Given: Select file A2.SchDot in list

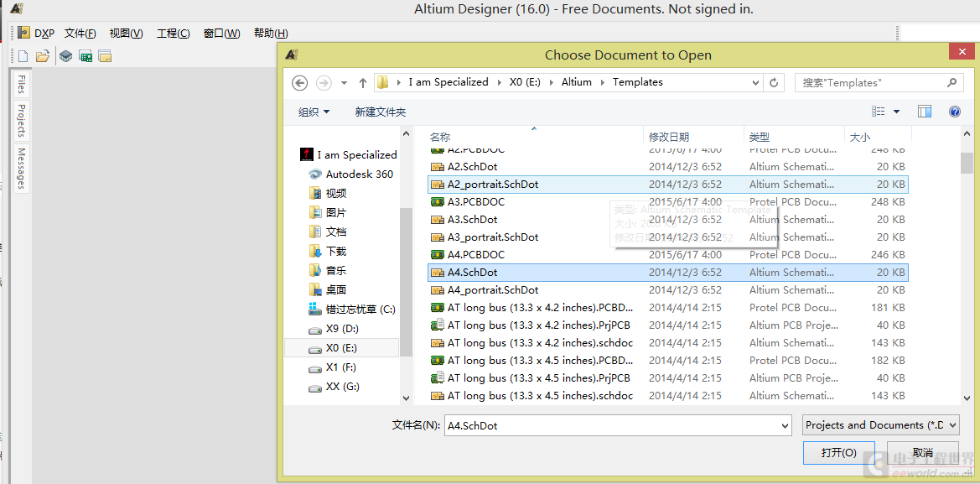Looking at the screenshot, I should pyautogui.click(x=667, y=167).
